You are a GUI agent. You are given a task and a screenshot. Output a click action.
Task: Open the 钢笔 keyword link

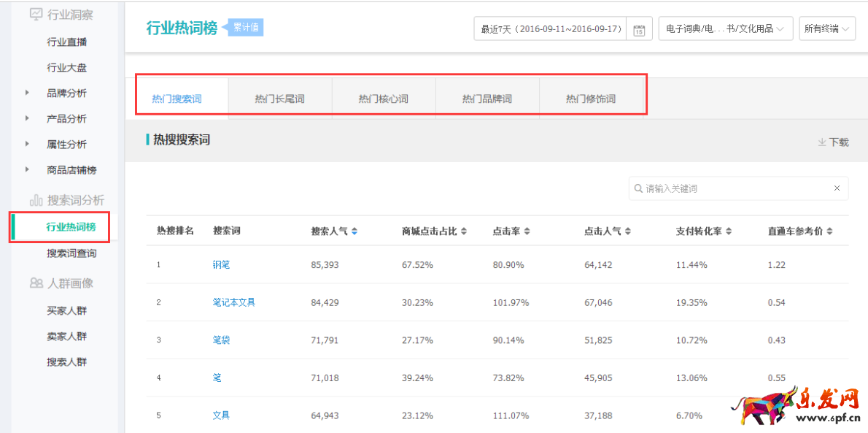click(x=221, y=264)
